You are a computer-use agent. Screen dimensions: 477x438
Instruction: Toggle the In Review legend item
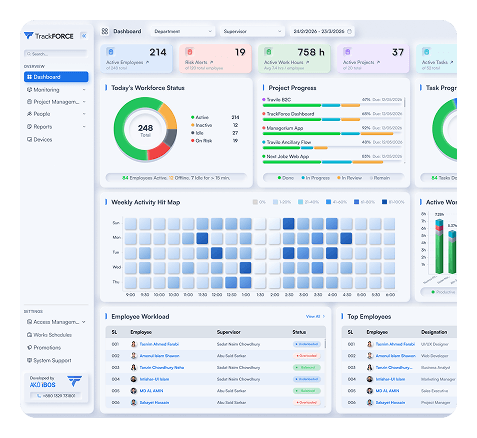tap(350, 178)
